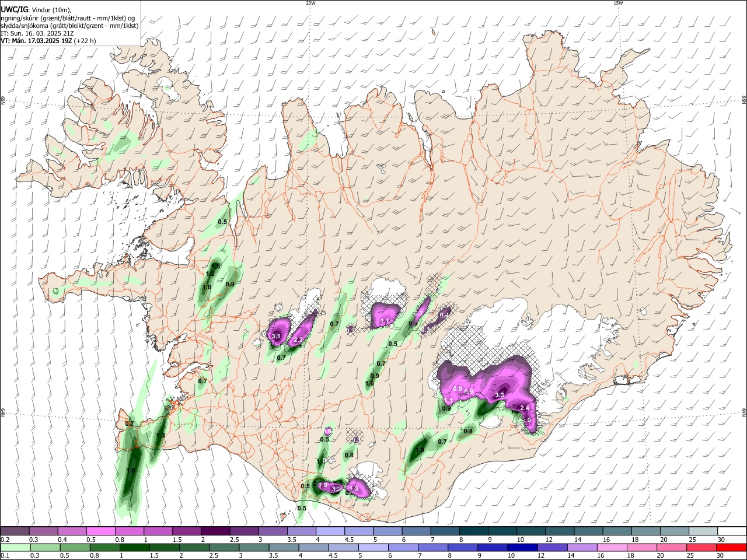Click the slydda/snjókoma legend description line
Image resolution: width=747 pixels, height=560 pixels.
(69, 26)
